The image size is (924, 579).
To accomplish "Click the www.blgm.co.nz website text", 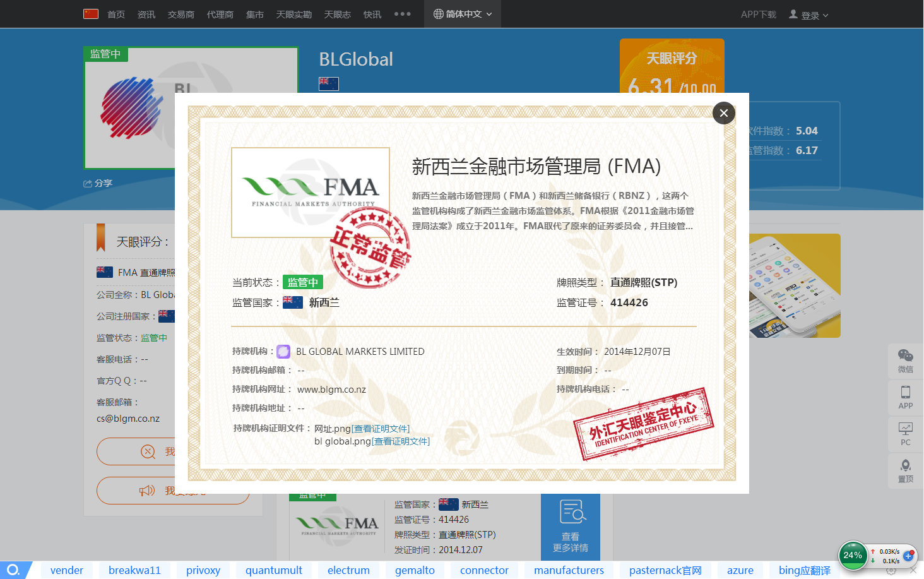I will click(x=331, y=390).
